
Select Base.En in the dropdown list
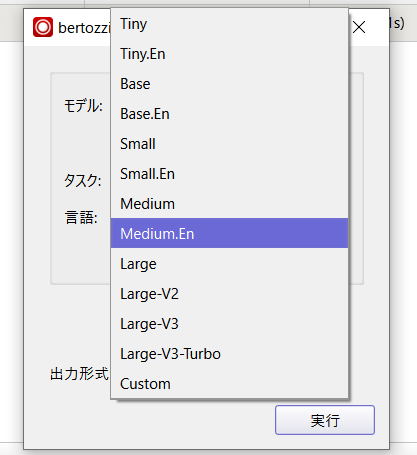point(229,114)
